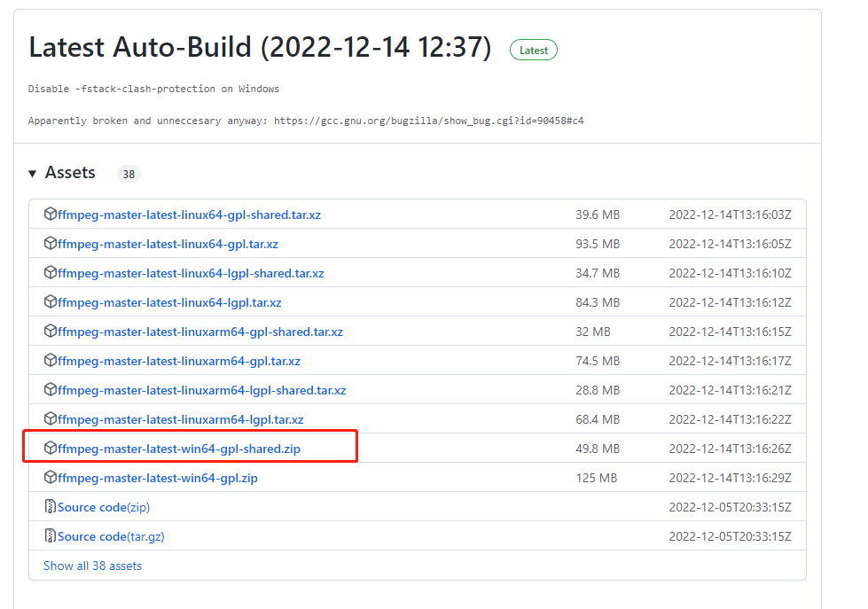Download ffmpeg-master-latest-linuxarm64-lgpl-shared.tar.xz
This screenshot has width=868, height=609.
point(202,391)
